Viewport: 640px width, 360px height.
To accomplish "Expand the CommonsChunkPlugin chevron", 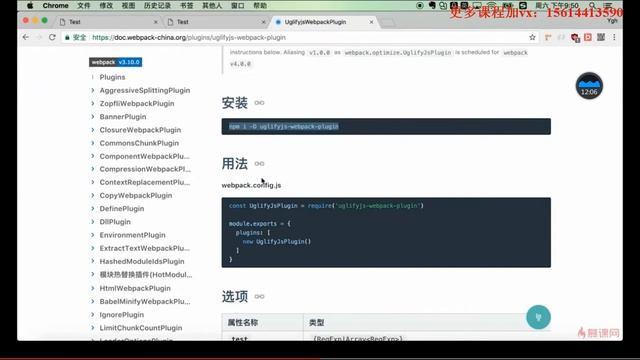I will pos(93,143).
